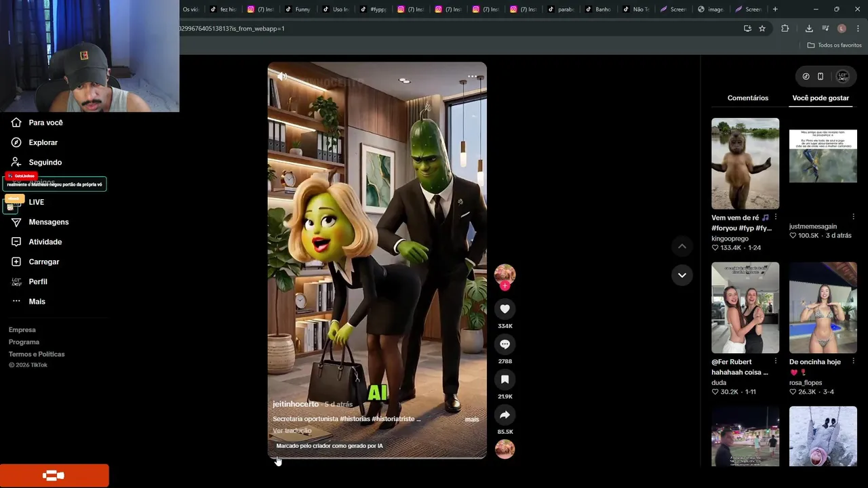The height and width of the screenshot is (488, 868).
Task: Open Atividade notifications icon
Action: pos(16,242)
